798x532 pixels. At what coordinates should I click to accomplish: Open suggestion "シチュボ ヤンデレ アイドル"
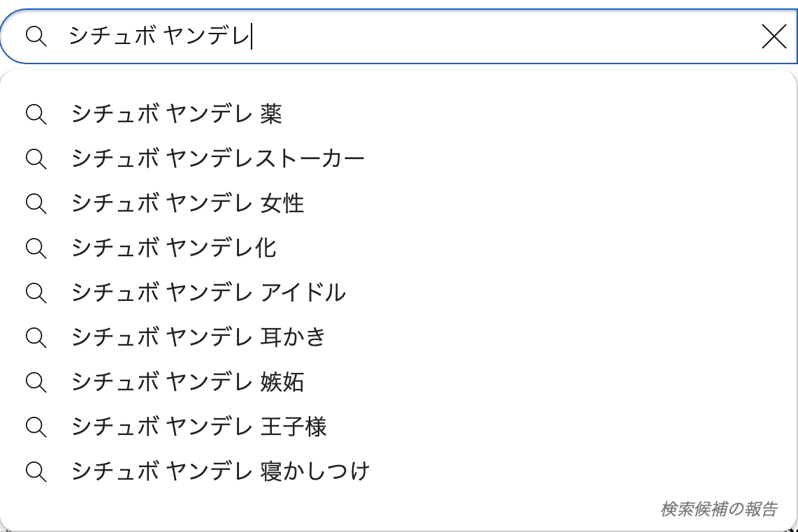click(x=209, y=293)
